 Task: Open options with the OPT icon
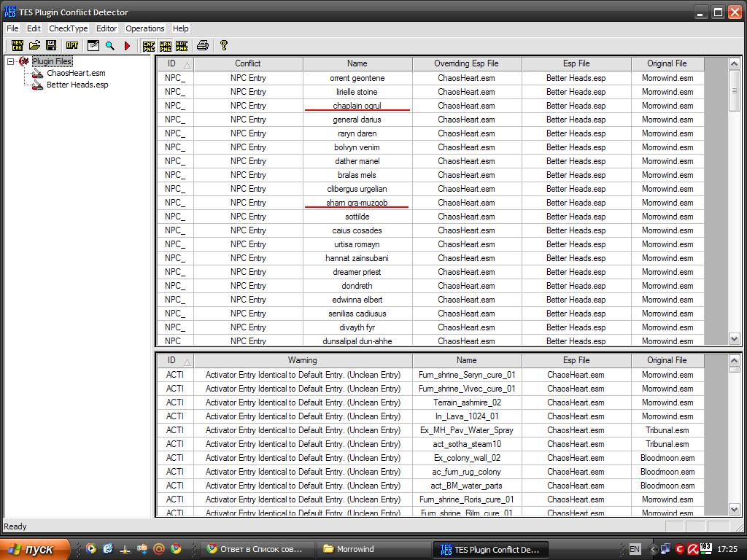[72, 45]
